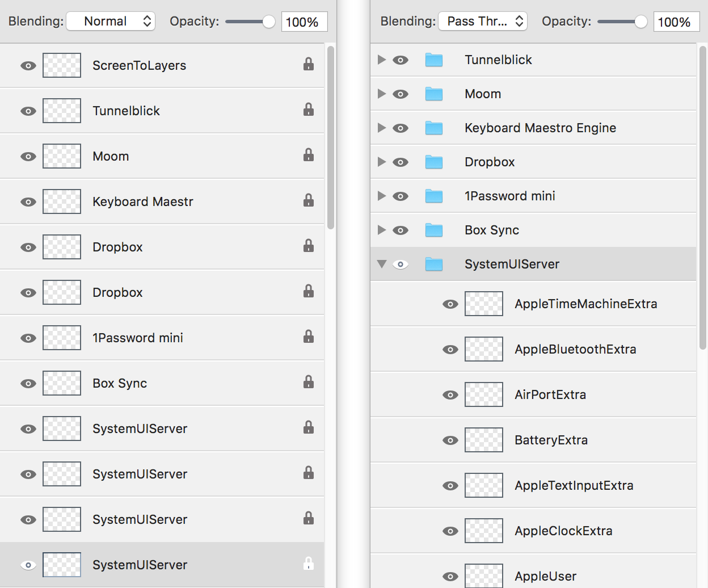Click the AppleTimeMachineExtra layer thumbnail
This screenshot has height=588, width=708.
pyautogui.click(x=484, y=304)
